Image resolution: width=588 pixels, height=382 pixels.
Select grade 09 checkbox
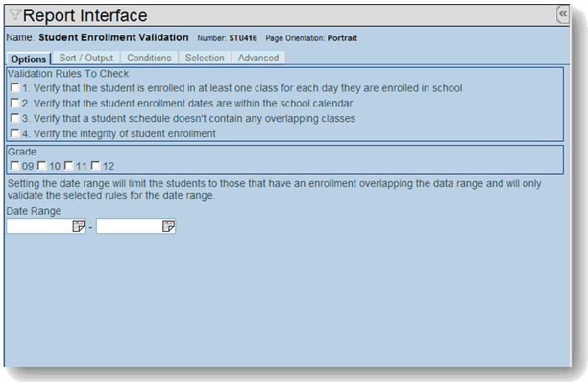pos(14,165)
